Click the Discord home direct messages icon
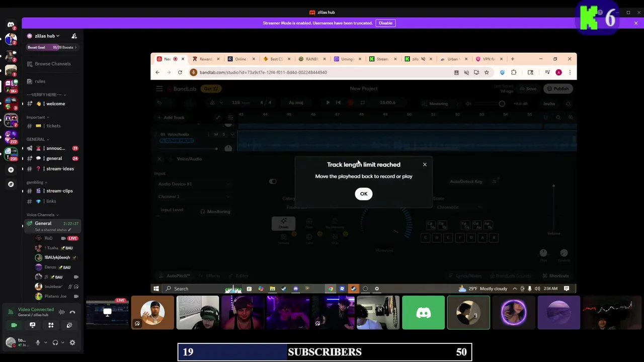The width and height of the screenshot is (644, 362). tap(11, 24)
